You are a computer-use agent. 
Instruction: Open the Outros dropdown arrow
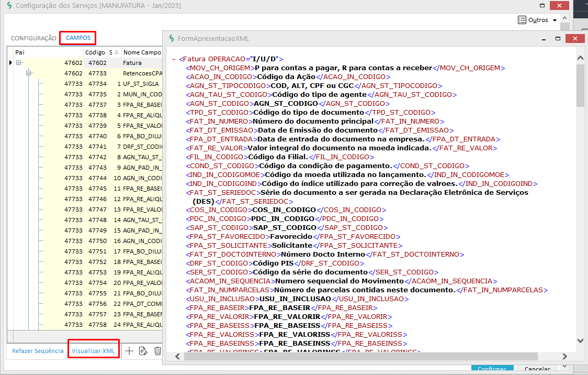[x=555, y=20]
